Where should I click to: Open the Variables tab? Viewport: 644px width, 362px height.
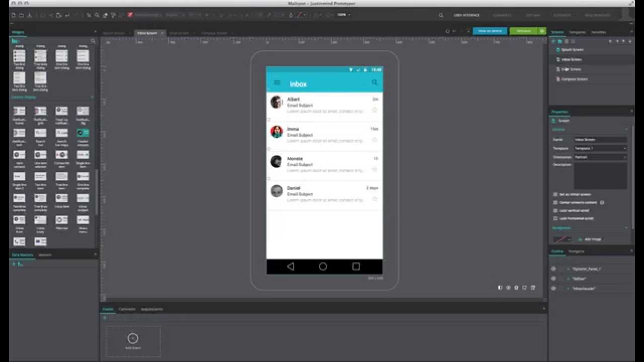[598, 32]
